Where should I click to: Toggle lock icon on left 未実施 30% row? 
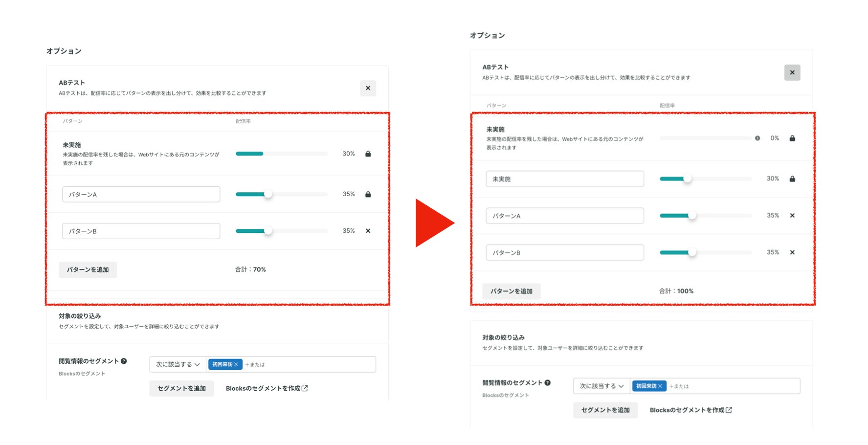368,154
